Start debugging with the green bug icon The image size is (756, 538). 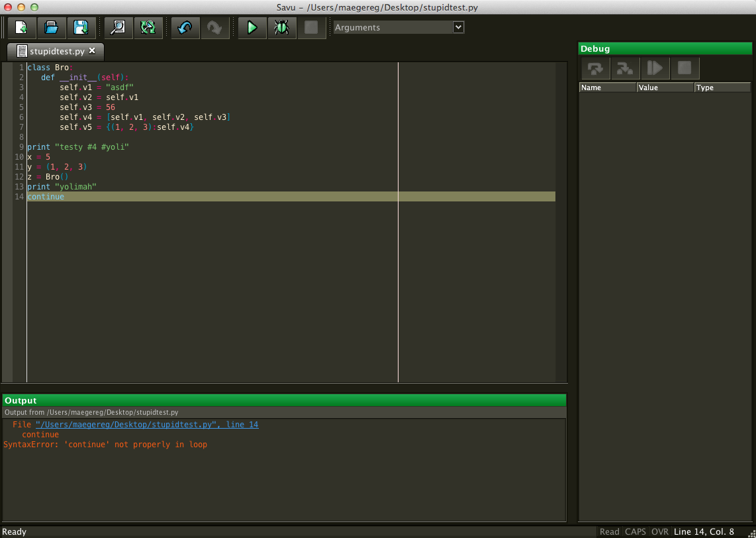pos(281,28)
